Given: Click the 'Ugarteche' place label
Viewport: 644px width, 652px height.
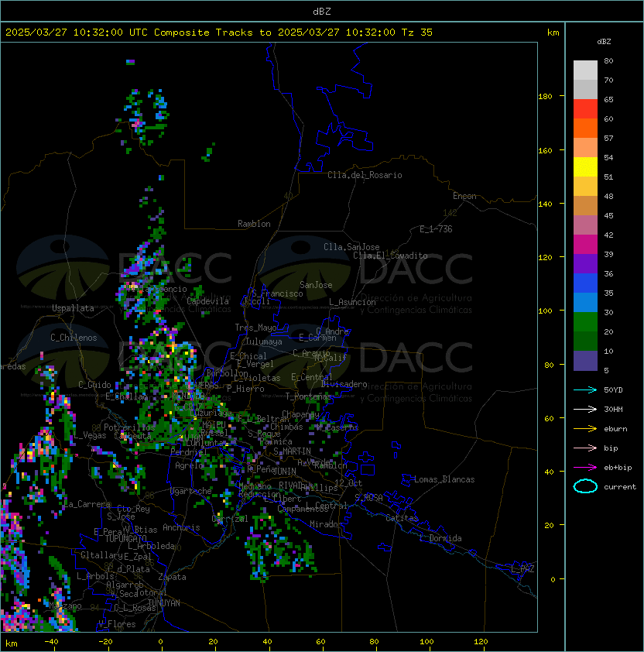Looking at the screenshot, I should (x=191, y=491).
